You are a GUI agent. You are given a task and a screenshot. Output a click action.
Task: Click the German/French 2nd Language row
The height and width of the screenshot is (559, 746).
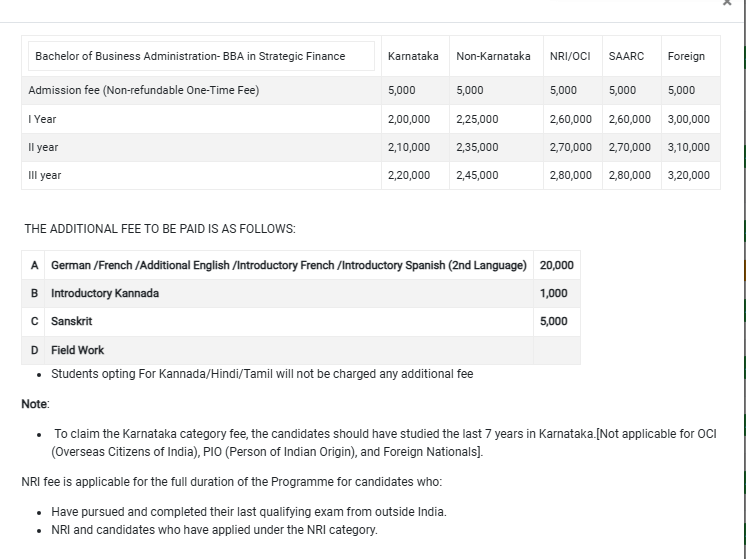pos(288,265)
